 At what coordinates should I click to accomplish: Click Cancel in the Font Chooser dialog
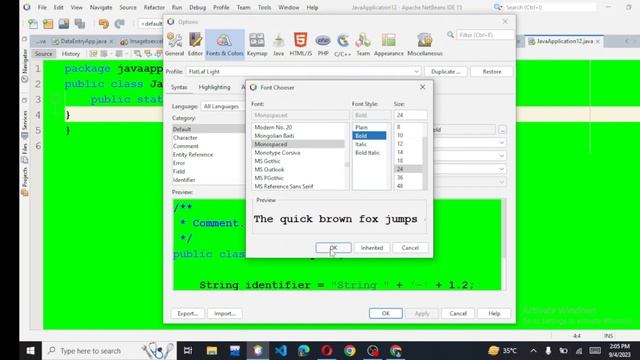point(410,248)
